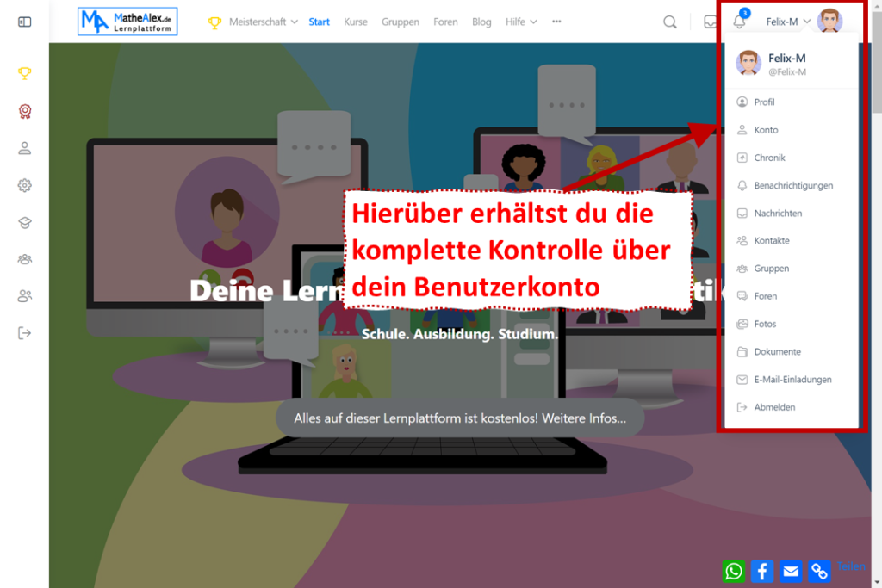The height and width of the screenshot is (588, 882).
Task: Click the logout arrow icon in sidebar
Action: [24, 333]
